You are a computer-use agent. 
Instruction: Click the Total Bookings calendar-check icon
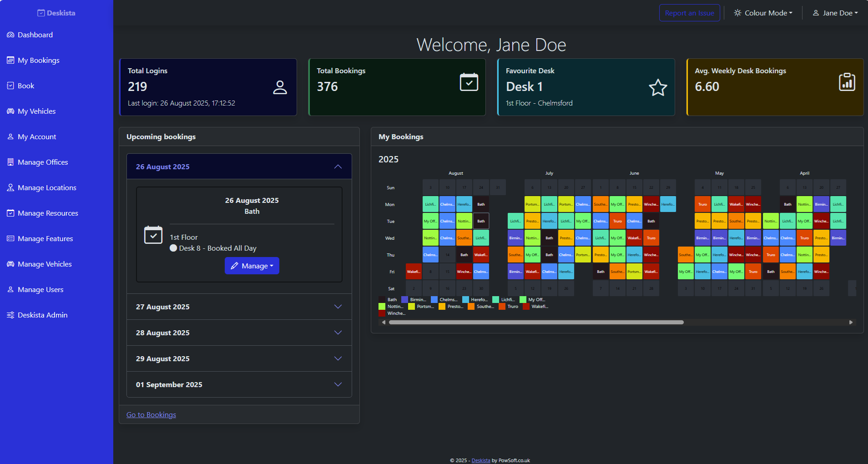click(x=469, y=82)
